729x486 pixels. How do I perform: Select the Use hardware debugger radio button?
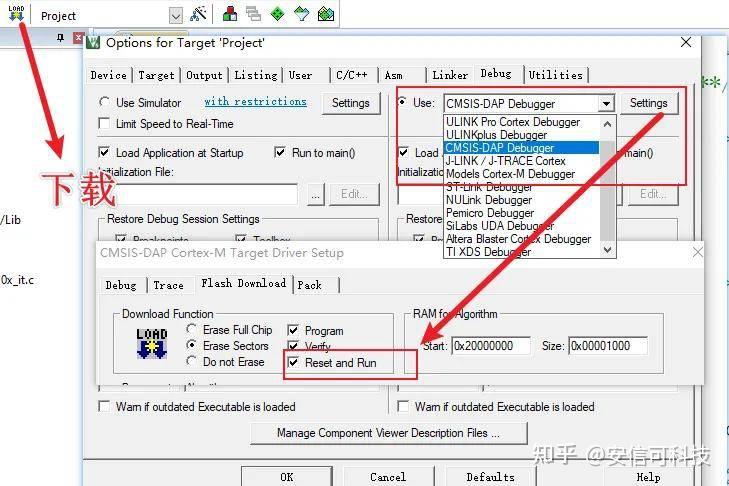pos(403,101)
